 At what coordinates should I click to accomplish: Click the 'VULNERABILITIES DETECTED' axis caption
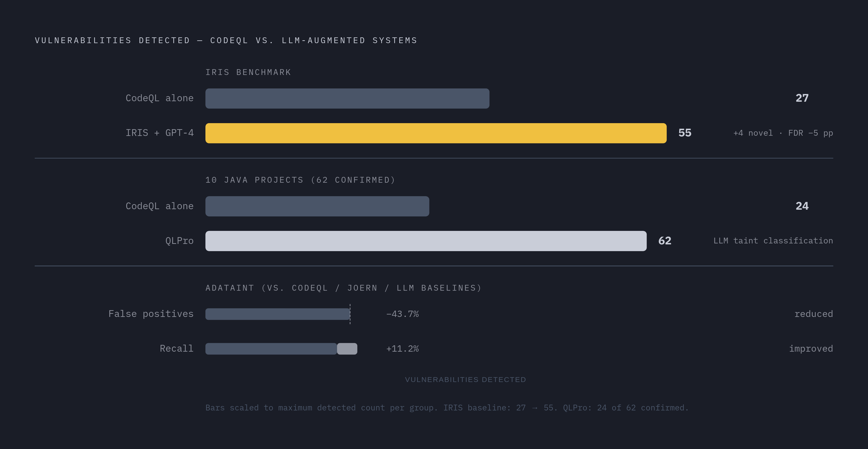tap(465, 380)
